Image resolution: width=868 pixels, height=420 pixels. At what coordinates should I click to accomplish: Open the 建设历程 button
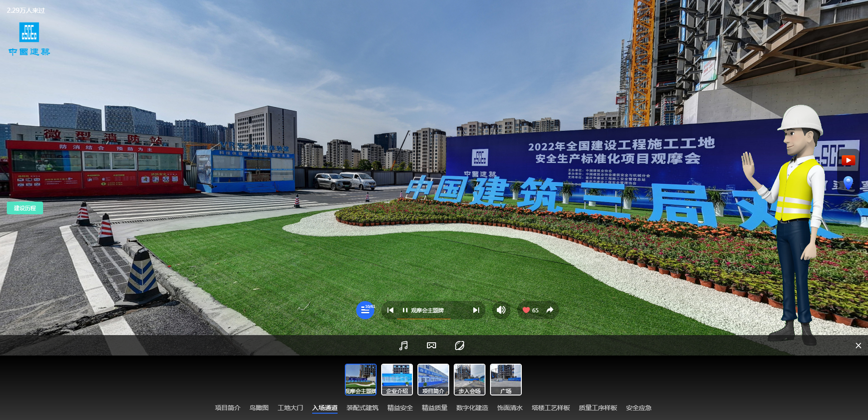coord(25,208)
